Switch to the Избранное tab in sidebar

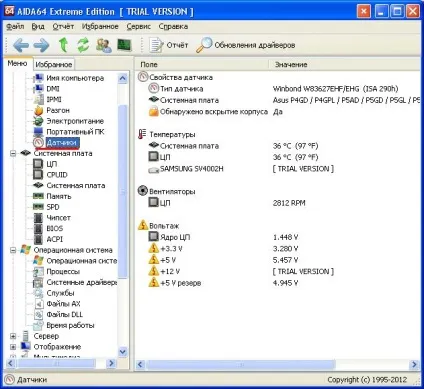click(54, 64)
